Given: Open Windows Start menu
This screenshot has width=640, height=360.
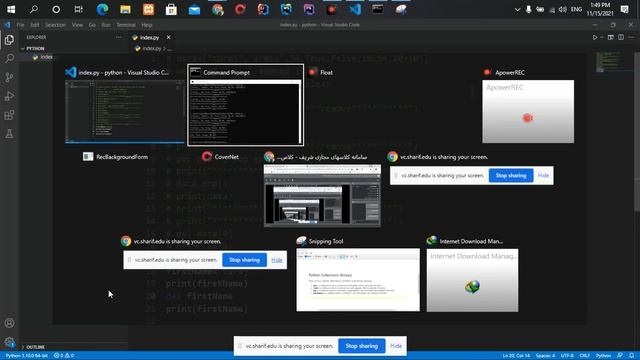Looking at the screenshot, I should coord(11,9).
